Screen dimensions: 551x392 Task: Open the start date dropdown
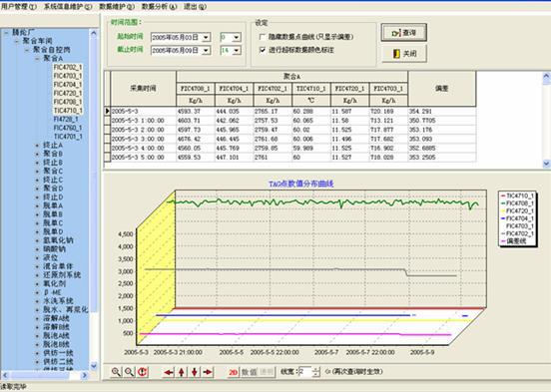point(207,37)
